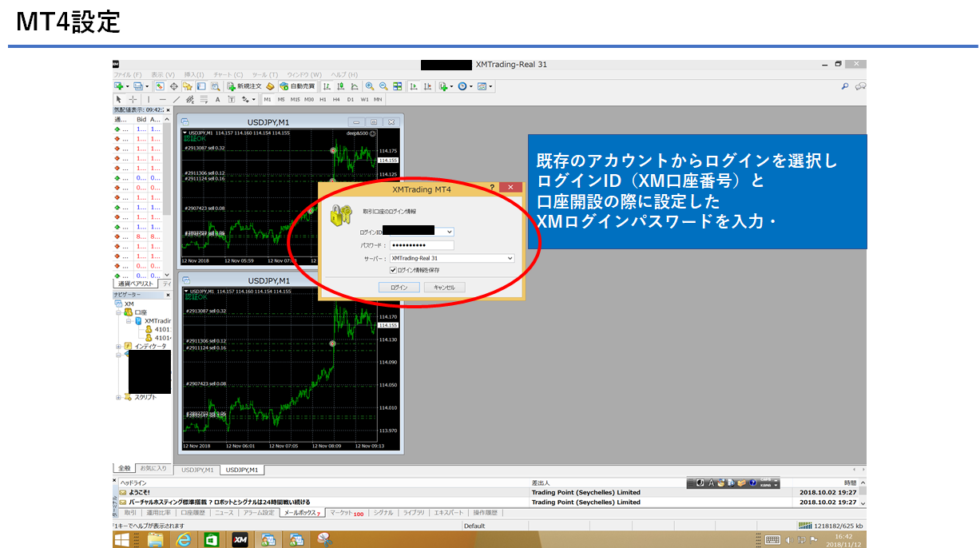
Task: Switch timeframe to M15
Action: click(296, 100)
